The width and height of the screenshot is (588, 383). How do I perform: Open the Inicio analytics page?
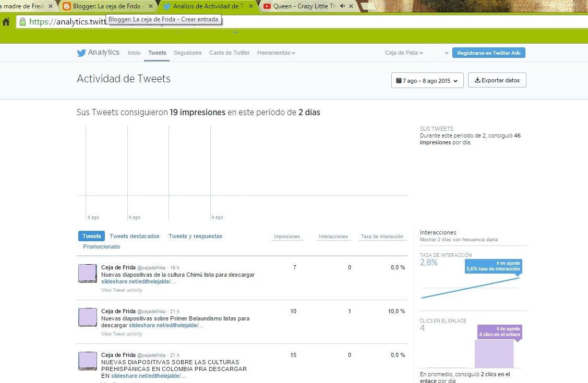click(134, 53)
